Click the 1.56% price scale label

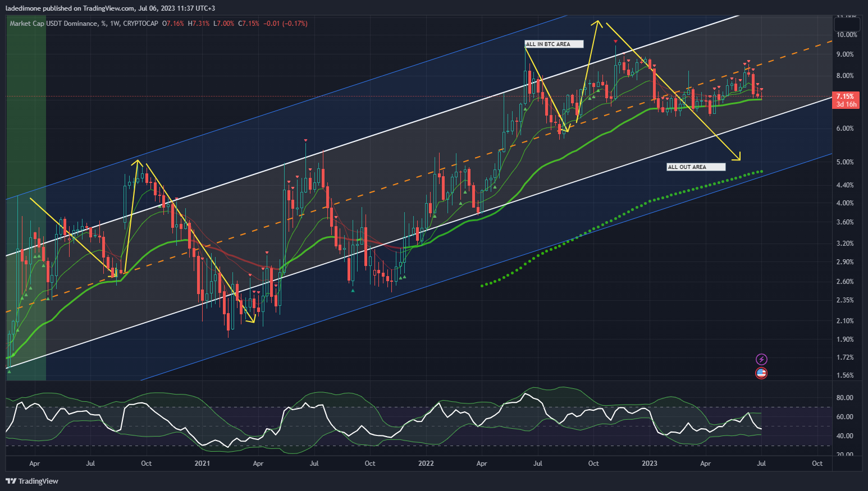[845, 375]
